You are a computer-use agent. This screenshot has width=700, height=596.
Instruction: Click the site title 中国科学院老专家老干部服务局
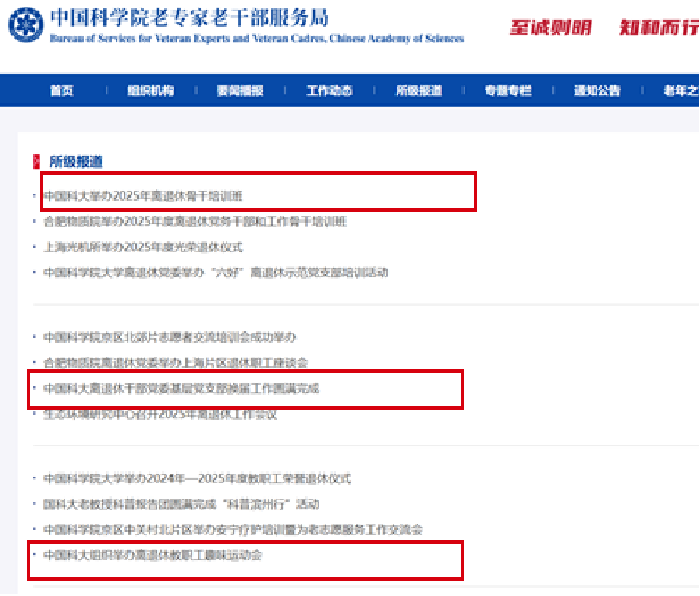click(x=190, y=17)
